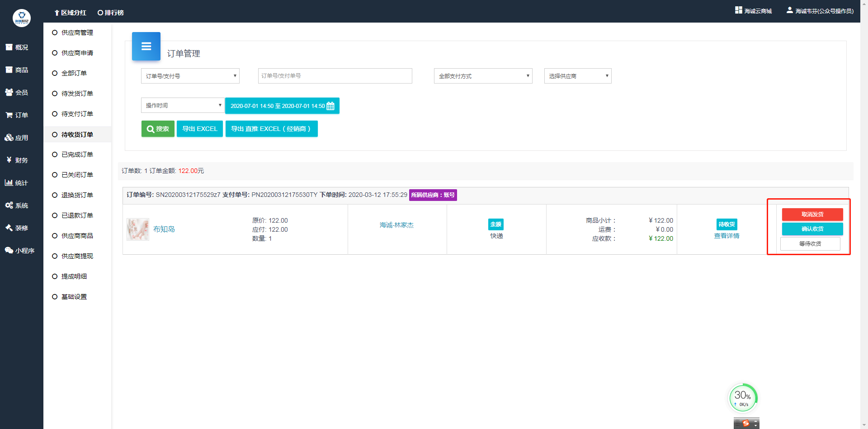Click the order total 122.00元 text
Viewport: 868px width, 429px height.
click(x=191, y=171)
